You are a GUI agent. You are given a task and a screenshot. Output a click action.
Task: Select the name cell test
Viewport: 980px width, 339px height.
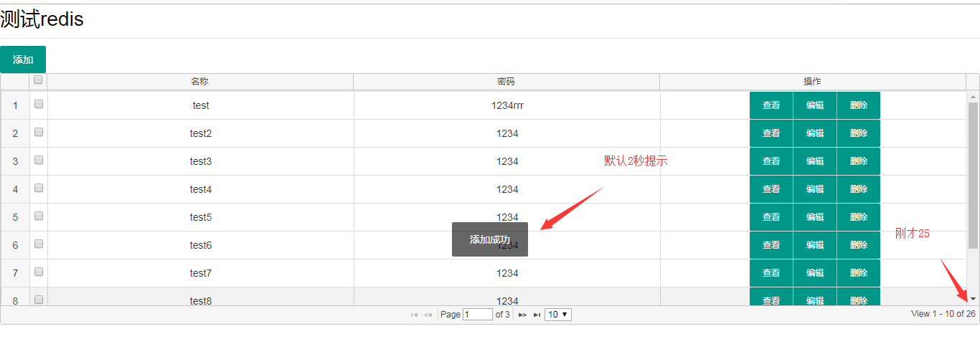click(201, 105)
